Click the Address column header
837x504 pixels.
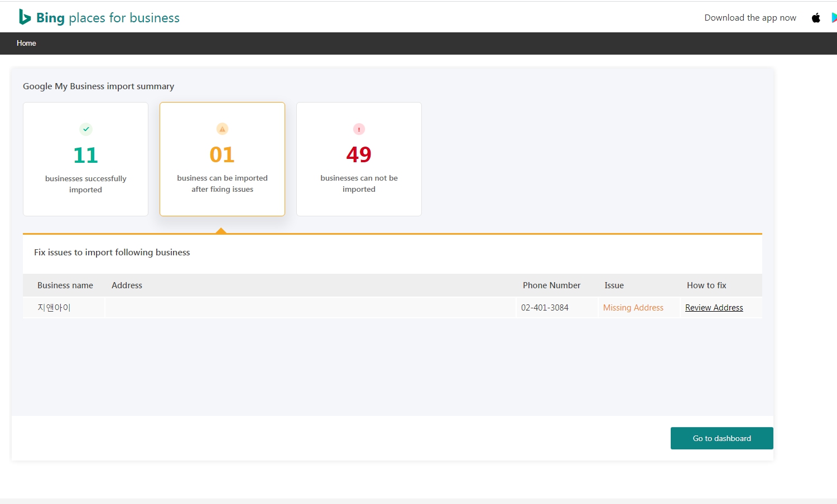click(x=127, y=285)
